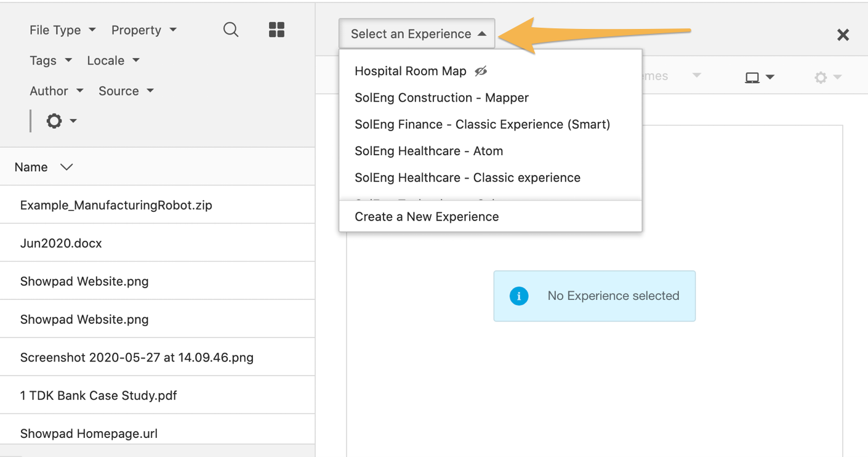This screenshot has width=868, height=457.
Task: Open the Property filter dropdown
Action: tap(143, 30)
